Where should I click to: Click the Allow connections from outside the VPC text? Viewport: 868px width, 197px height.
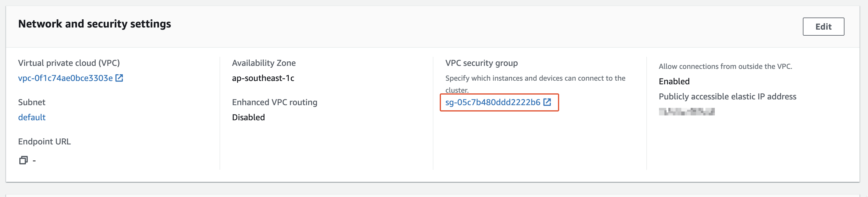(725, 66)
